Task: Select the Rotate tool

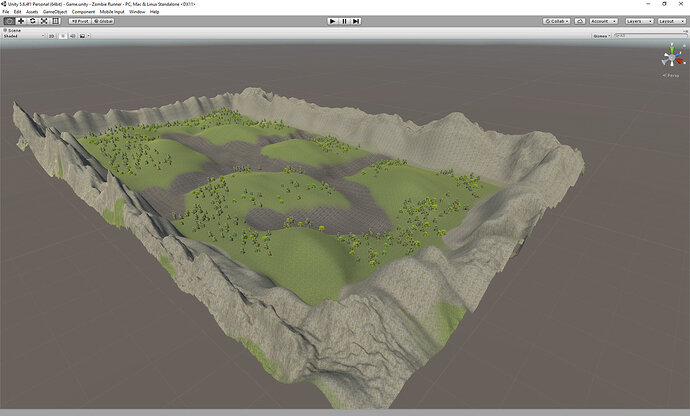Action: click(33, 21)
